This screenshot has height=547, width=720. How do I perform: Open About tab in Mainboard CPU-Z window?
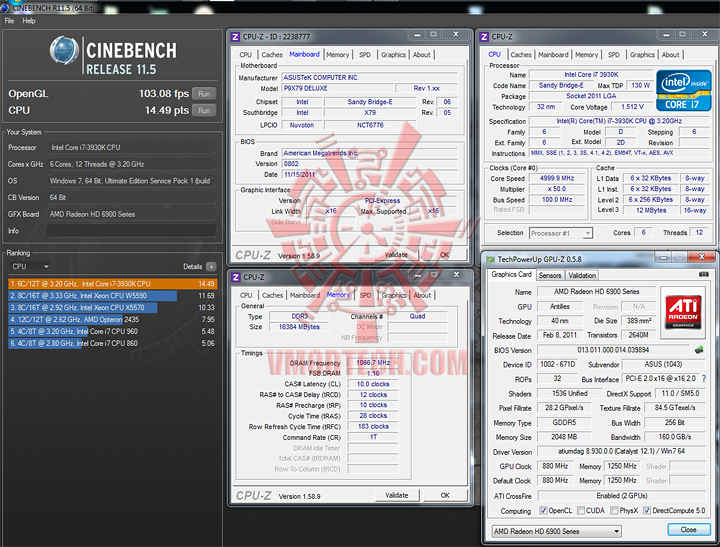coord(422,55)
